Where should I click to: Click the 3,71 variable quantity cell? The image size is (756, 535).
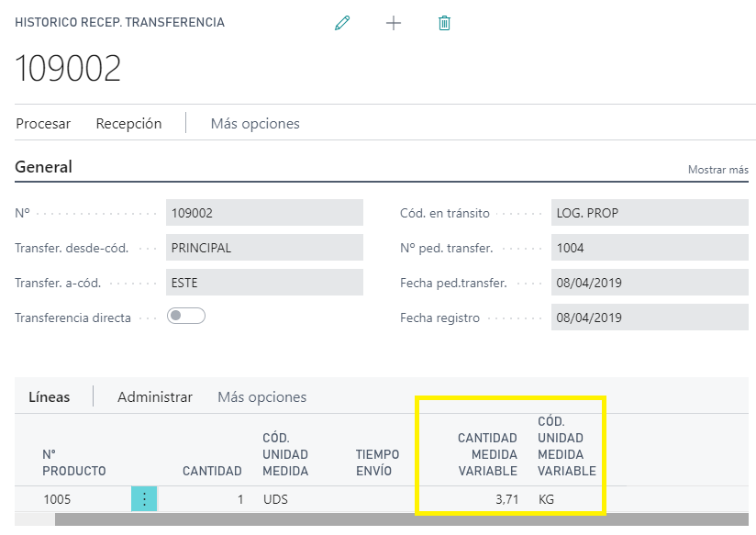pos(506,499)
